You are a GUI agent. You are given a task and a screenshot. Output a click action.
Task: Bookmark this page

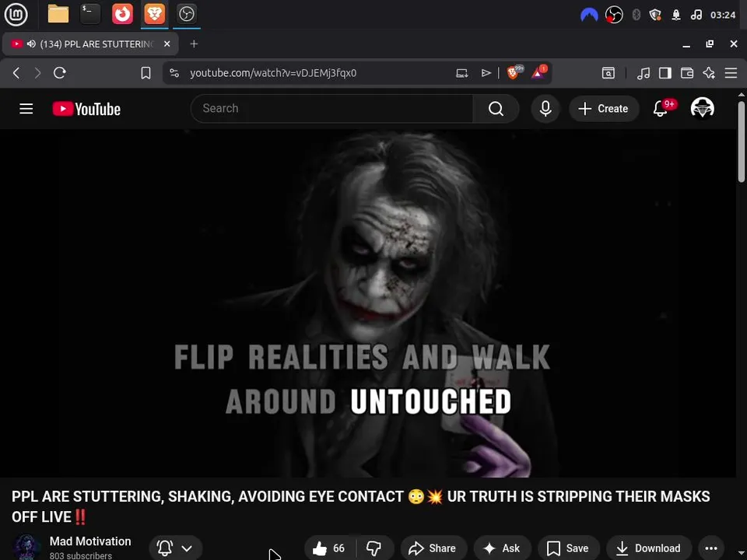click(146, 73)
